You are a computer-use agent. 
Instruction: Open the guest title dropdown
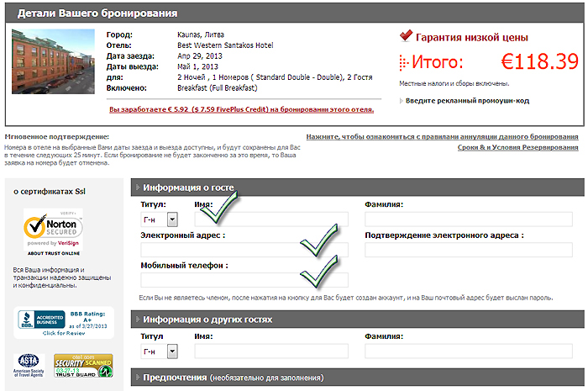[x=172, y=219]
